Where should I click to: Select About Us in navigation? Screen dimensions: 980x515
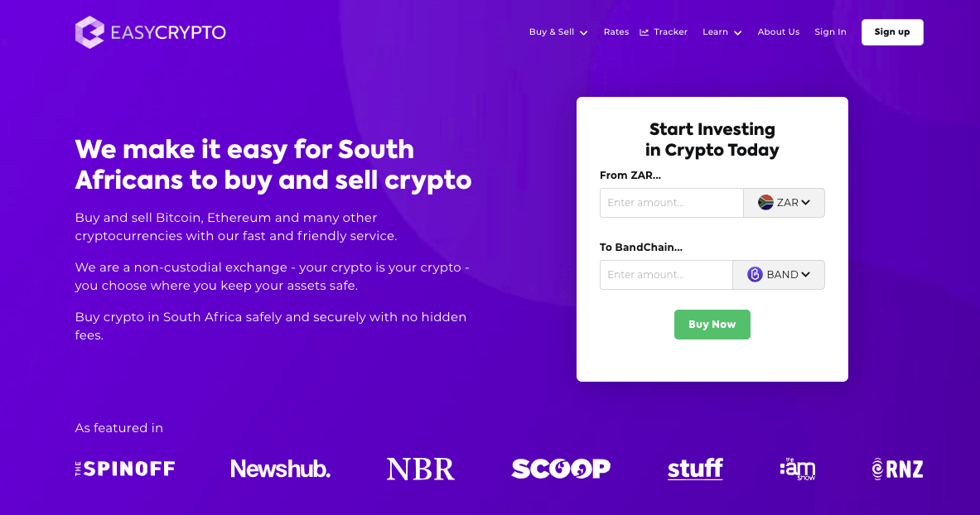pos(778,31)
